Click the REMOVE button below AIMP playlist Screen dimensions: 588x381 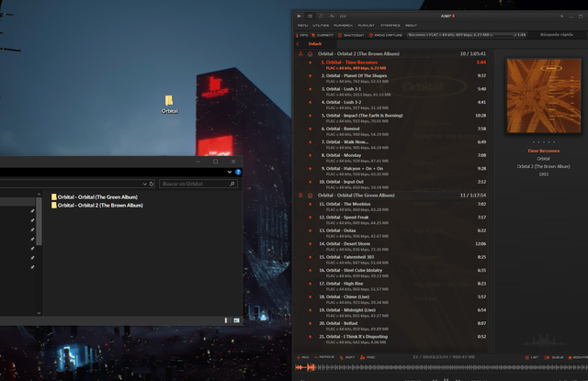pyautogui.click(x=324, y=357)
